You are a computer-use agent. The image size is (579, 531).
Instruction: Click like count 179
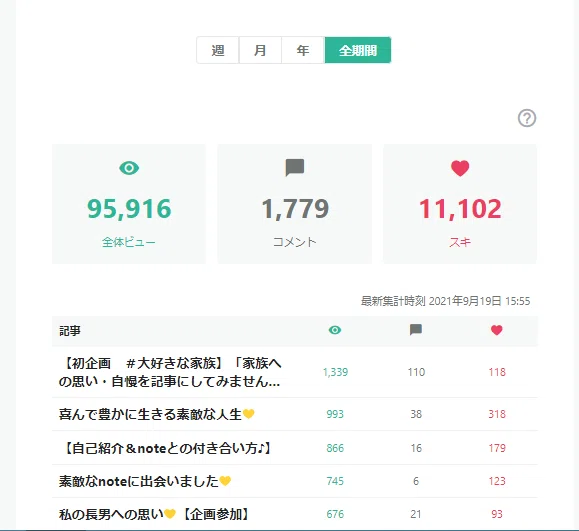[x=497, y=448]
